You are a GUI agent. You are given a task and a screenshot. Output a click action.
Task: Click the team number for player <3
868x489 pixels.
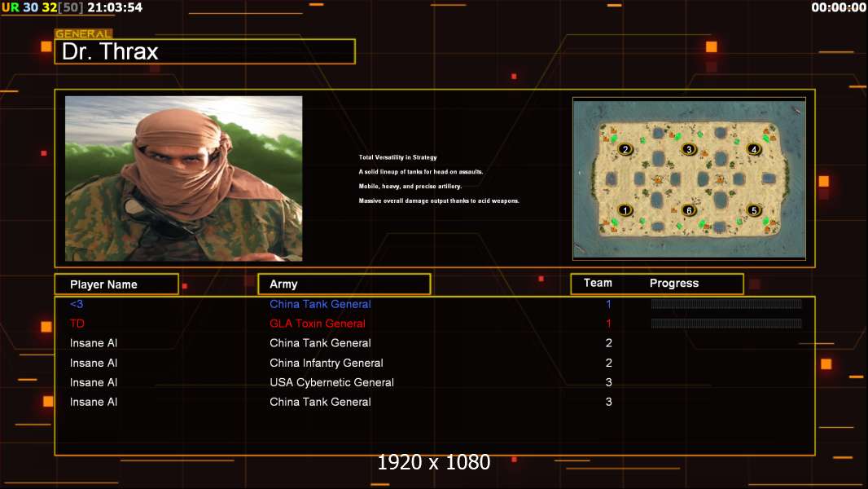(x=608, y=304)
